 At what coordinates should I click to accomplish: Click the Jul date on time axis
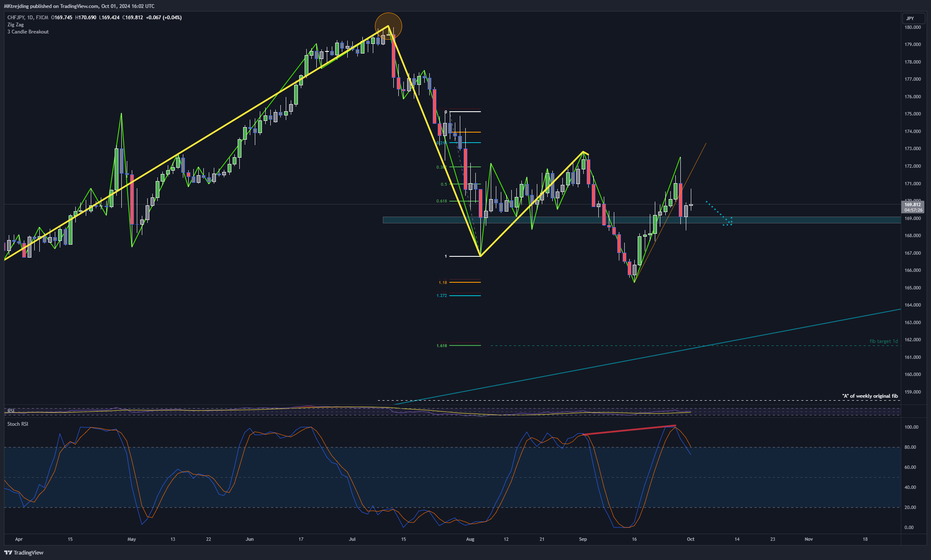tap(352, 539)
